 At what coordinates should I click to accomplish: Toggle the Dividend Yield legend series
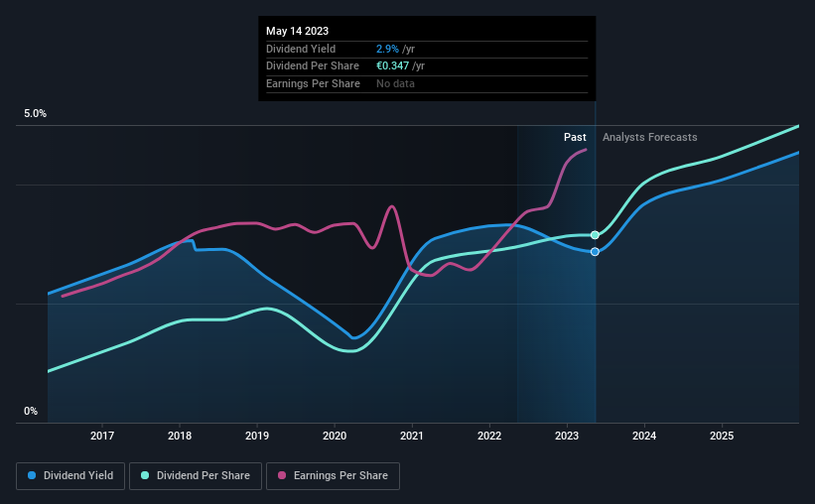pyautogui.click(x=70, y=476)
